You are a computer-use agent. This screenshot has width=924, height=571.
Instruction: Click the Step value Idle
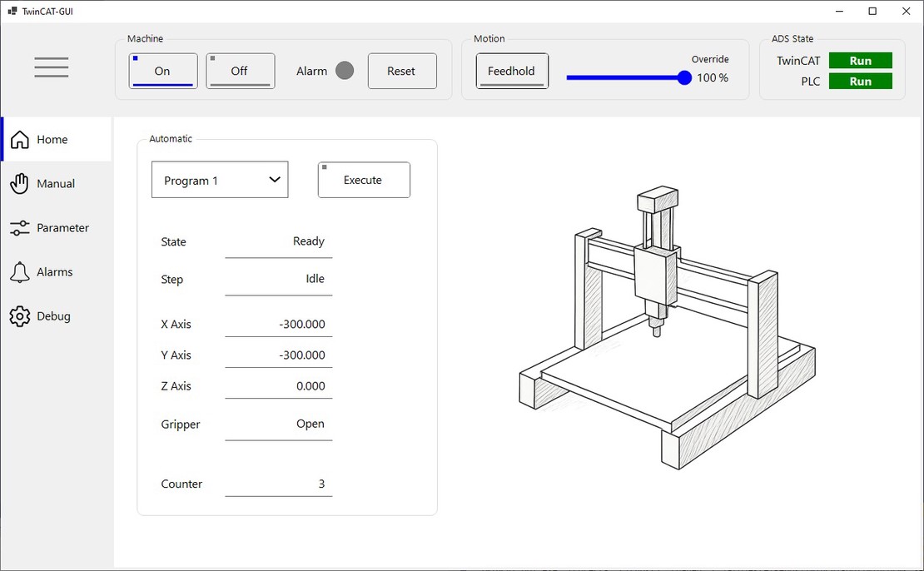coord(315,279)
